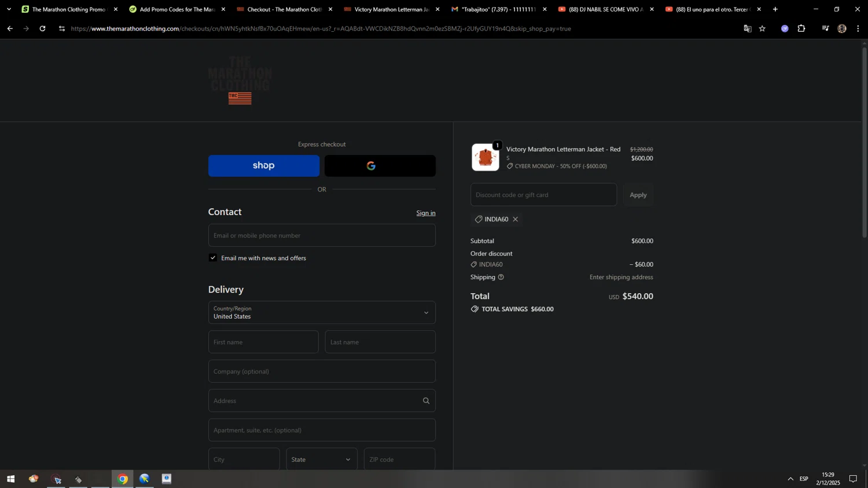Image resolution: width=868 pixels, height=488 pixels.
Task: Open the Chrome three-dot menu
Action: [x=858, y=28]
